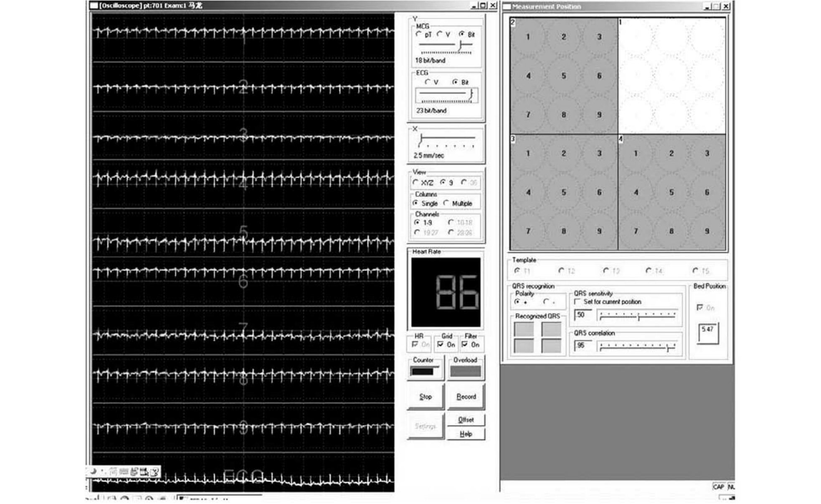Choose Multiple columns option
The height and width of the screenshot is (504, 821).
click(446, 203)
